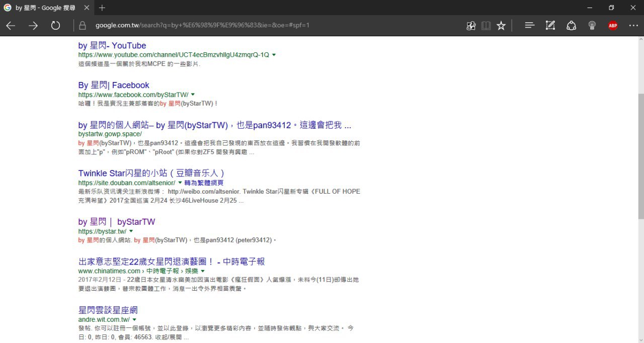This screenshot has height=343, width=644.
Task: Select the 'by 星閃 - Google 搜尋' tab
Action: tap(45, 8)
